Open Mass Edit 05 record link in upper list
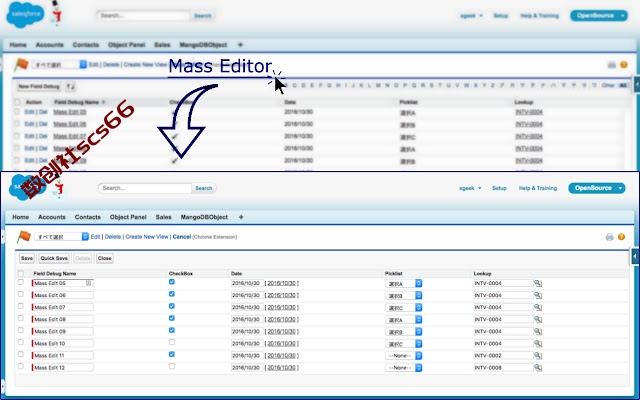The image size is (640, 400). (x=69, y=112)
